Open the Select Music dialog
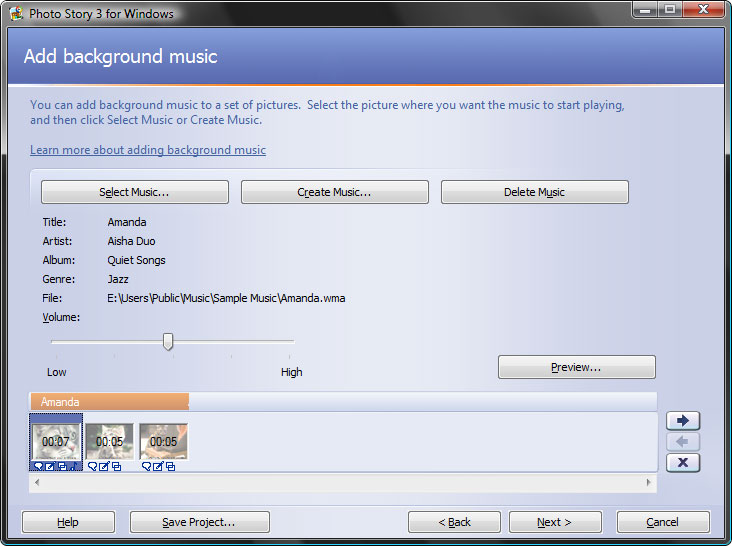 click(x=135, y=192)
